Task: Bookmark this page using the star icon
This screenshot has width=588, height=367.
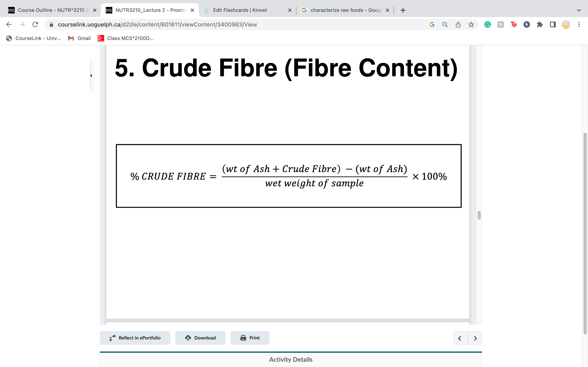Action: (x=471, y=24)
